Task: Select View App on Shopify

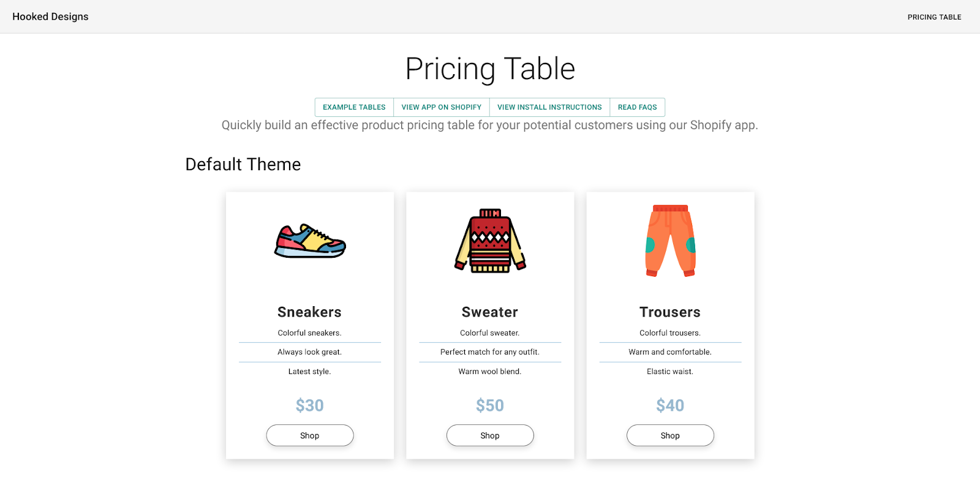Action: (x=441, y=107)
